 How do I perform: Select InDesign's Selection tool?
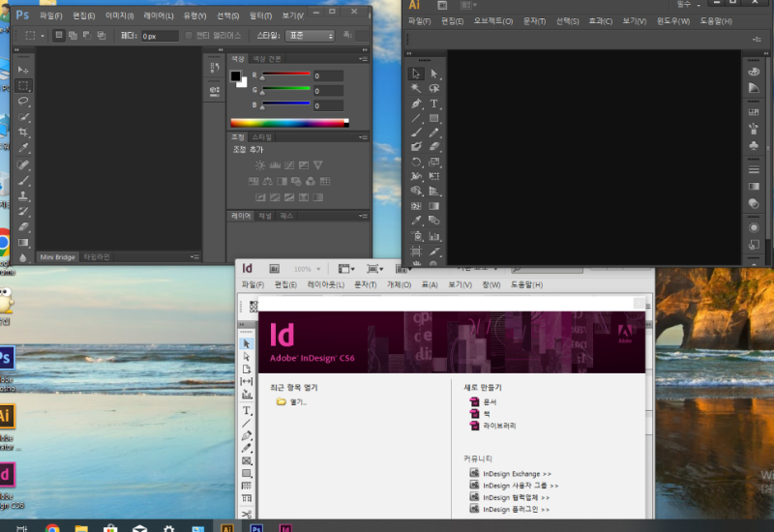247,344
